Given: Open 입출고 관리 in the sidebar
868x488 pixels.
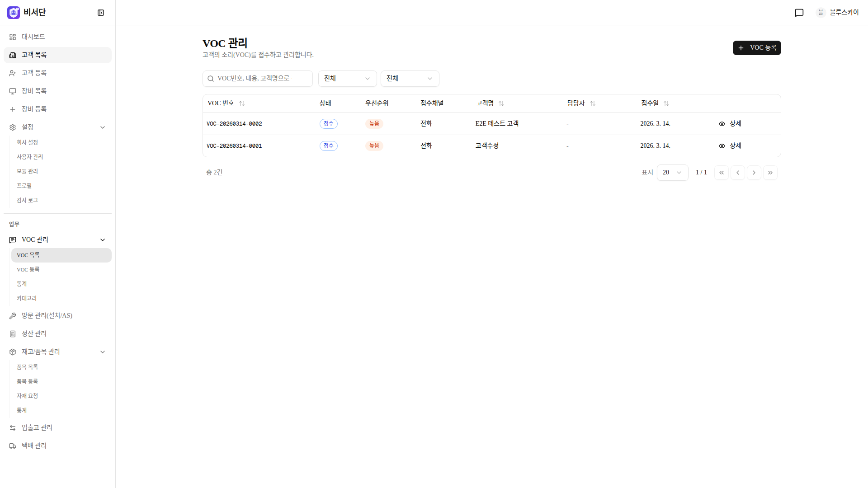Looking at the screenshot, I should pos(57,428).
